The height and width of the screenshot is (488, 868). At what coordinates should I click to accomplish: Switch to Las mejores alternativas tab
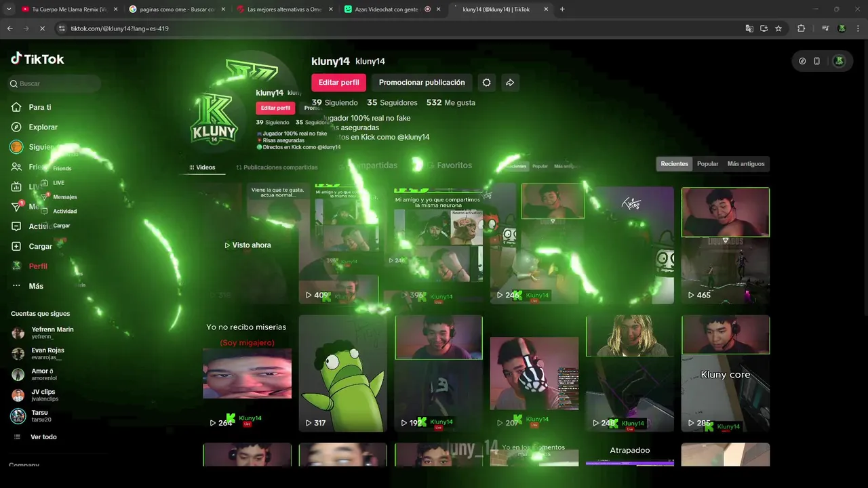285,9
